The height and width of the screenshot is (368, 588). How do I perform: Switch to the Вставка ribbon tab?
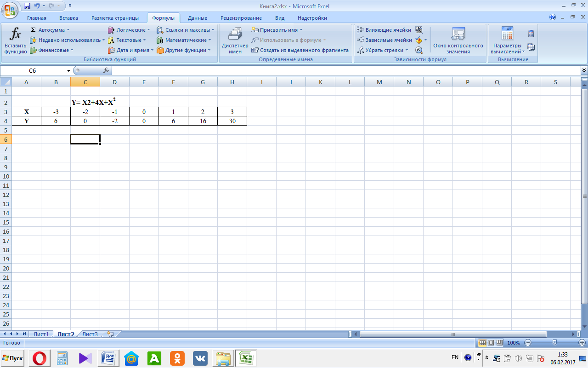tap(68, 18)
